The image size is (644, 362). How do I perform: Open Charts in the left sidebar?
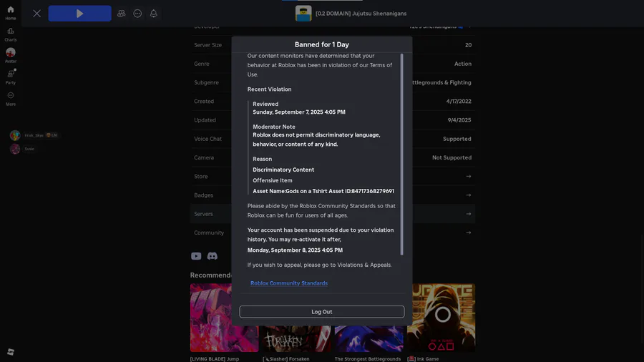[x=11, y=34]
